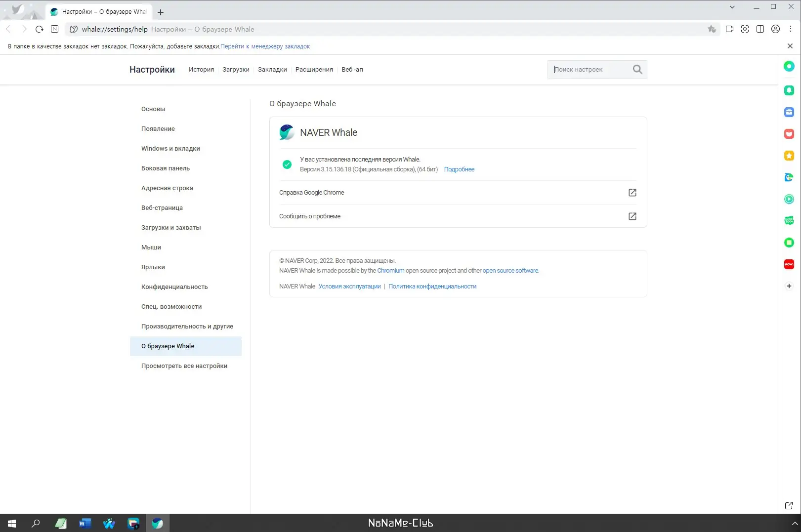Open the video recording tool icon
This screenshot has height=532, width=801.
coord(729,29)
